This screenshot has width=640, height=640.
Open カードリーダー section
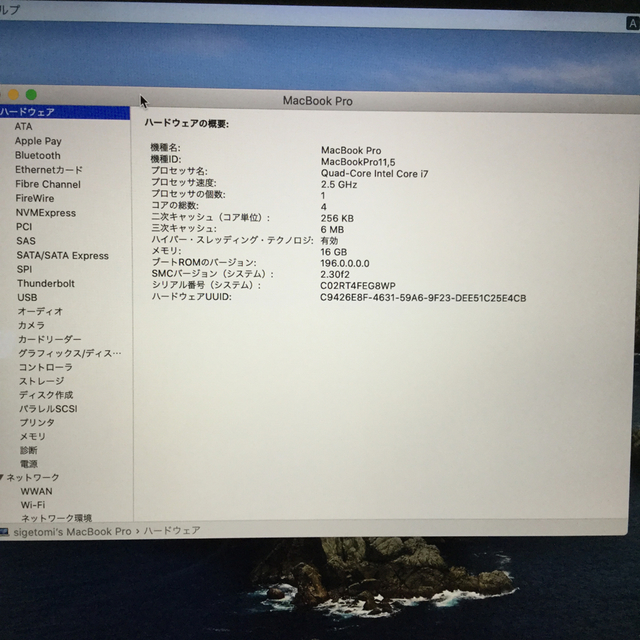[x=49, y=339]
